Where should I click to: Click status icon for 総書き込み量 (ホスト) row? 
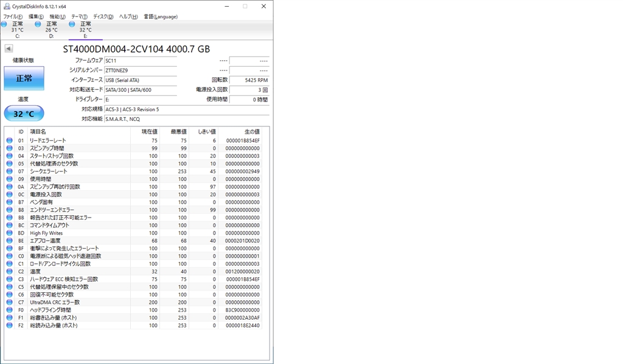point(10,318)
